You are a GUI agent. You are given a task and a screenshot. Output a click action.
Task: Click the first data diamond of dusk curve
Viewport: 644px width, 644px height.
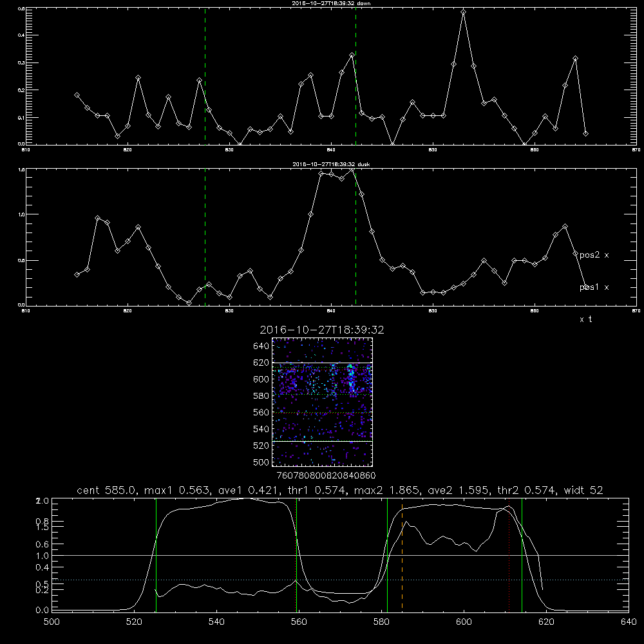(x=77, y=274)
